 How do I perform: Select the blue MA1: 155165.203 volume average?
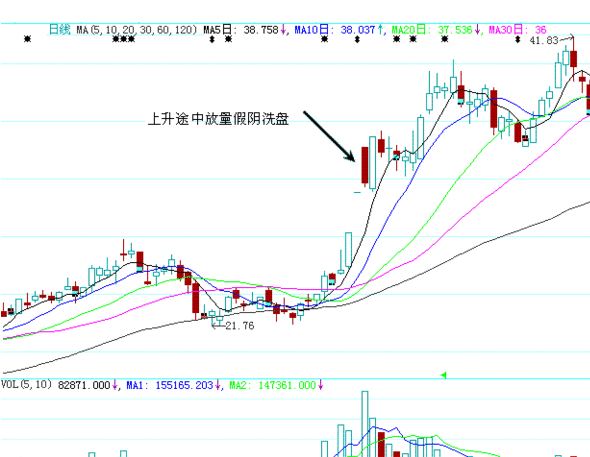pyautogui.click(x=170, y=385)
